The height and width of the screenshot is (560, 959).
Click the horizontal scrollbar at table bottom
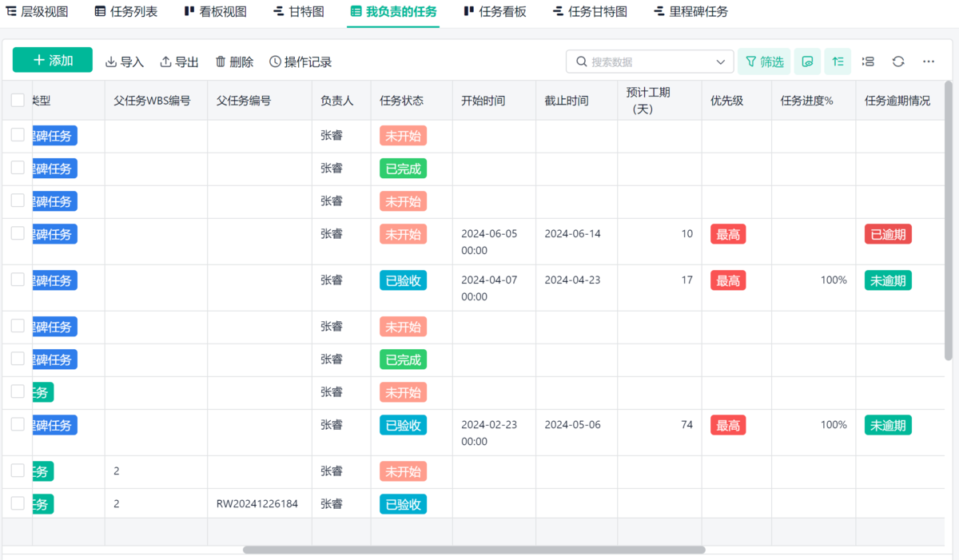[x=474, y=550]
